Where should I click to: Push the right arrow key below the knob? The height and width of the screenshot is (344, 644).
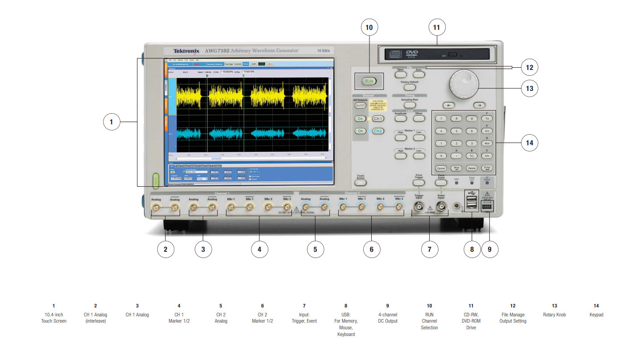click(479, 105)
